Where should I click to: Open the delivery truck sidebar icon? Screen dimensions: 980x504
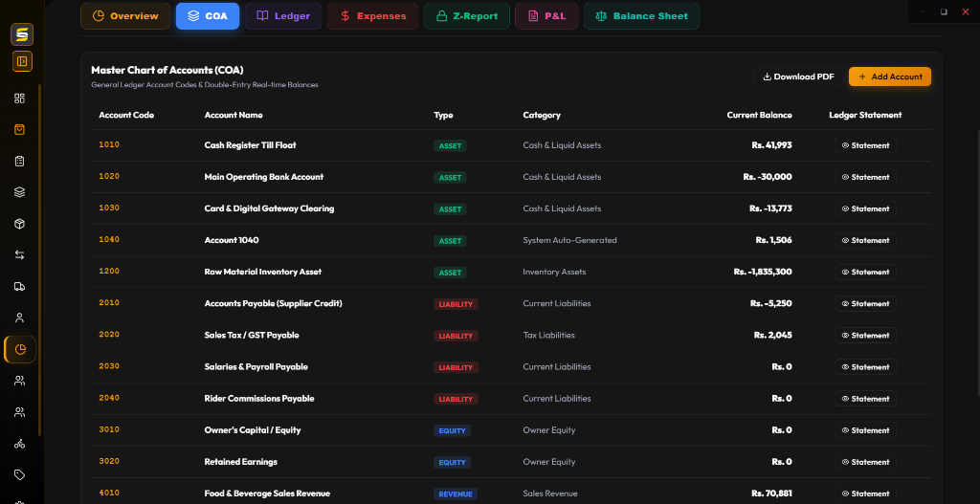point(19,287)
